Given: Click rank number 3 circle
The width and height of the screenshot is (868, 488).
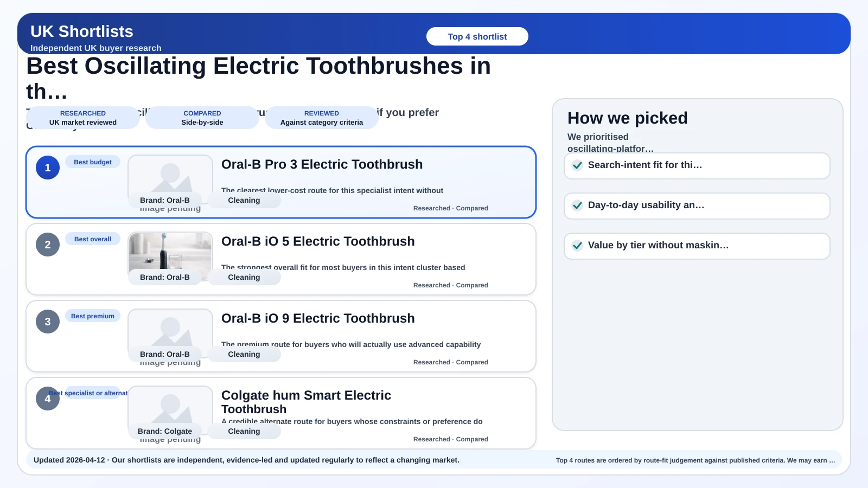Looking at the screenshot, I should [48, 322].
